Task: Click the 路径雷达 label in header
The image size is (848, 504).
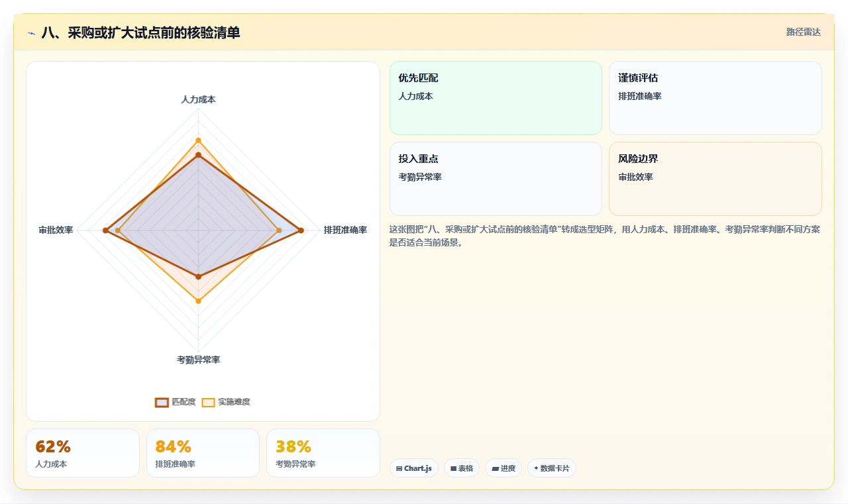Action: (x=803, y=32)
